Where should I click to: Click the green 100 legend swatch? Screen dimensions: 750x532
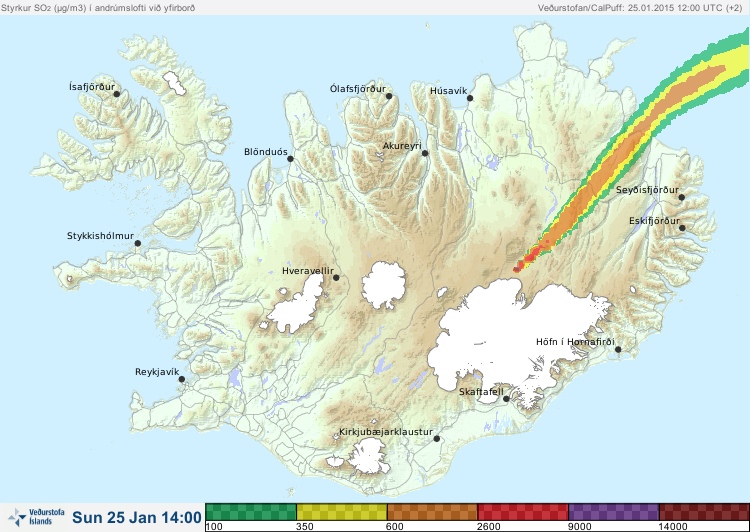click(x=251, y=512)
